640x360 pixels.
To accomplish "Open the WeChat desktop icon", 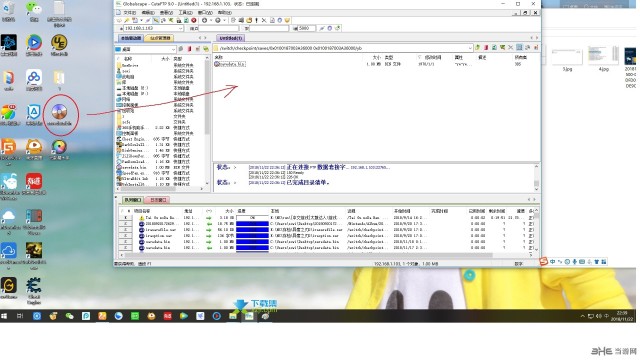I will (x=33, y=11).
